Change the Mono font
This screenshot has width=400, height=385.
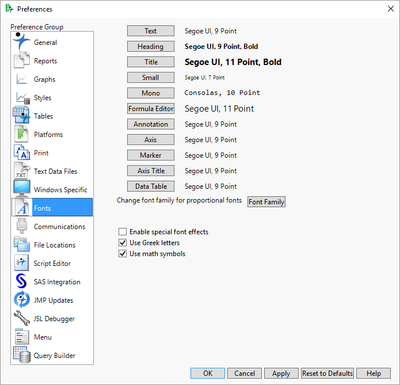pyautogui.click(x=151, y=93)
